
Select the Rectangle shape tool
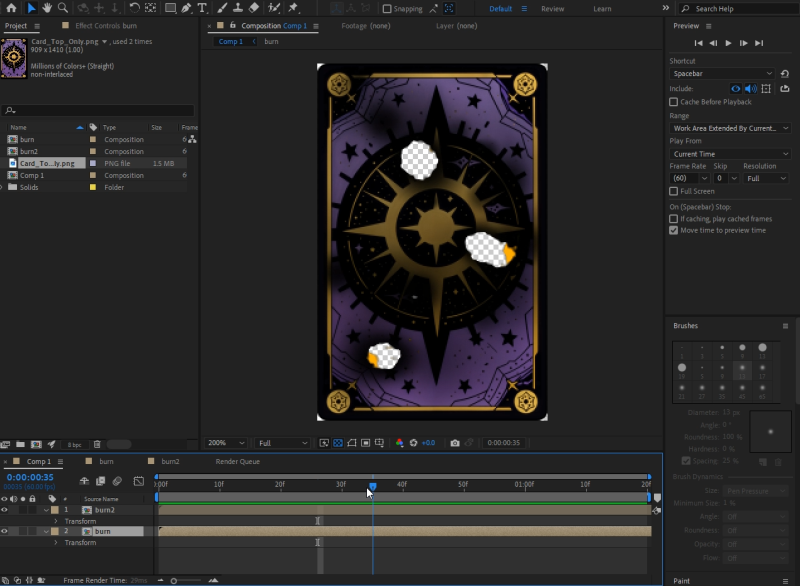pos(170,8)
